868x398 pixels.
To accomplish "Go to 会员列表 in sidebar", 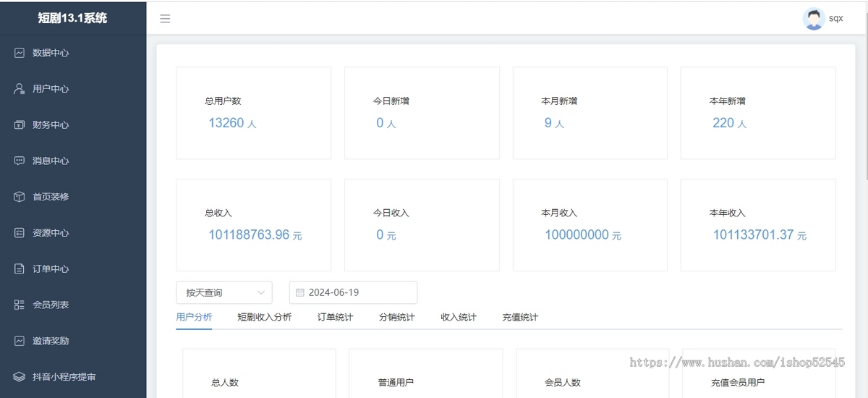I will point(73,305).
